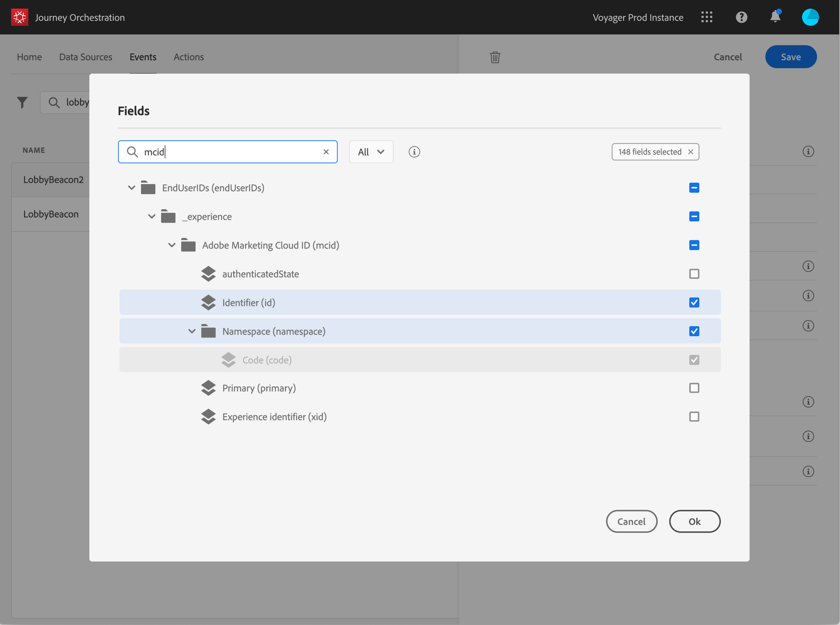Open the apps grid switcher icon

tap(707, 18)
